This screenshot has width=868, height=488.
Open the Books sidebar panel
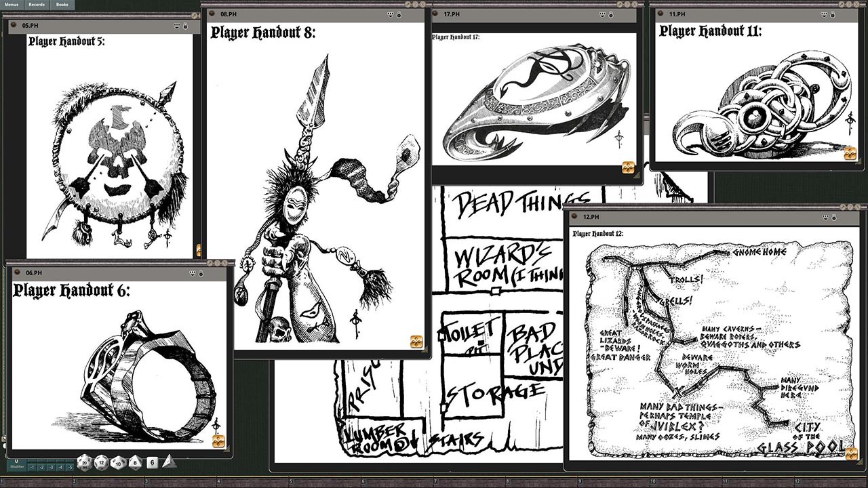point(63,3)
